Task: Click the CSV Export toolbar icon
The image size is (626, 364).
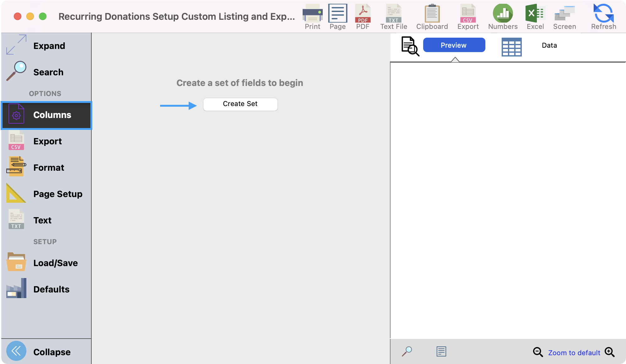Action: click(x=468, y=17)
